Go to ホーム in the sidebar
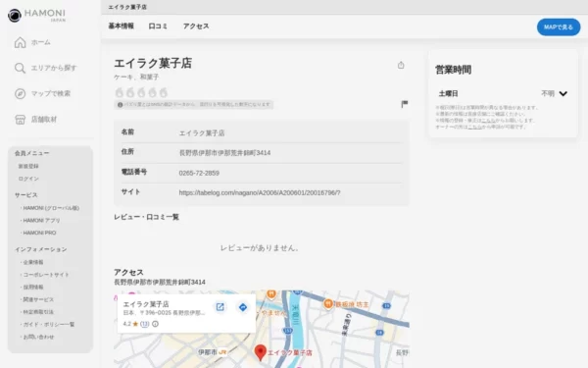Screen dimensions: 588x368 [32, 42]
